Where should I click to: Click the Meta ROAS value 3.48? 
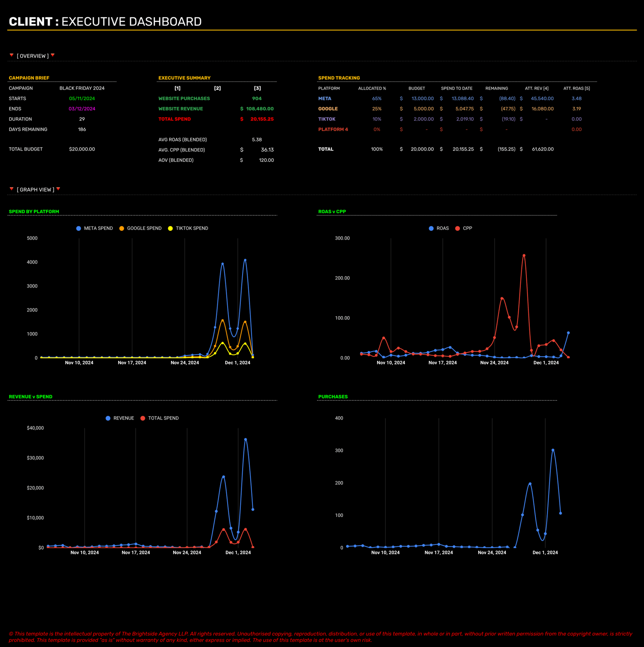click(577, 99)
